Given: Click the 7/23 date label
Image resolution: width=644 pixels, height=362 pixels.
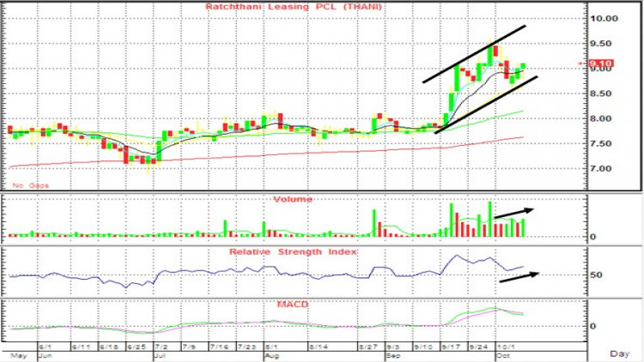Looking at the screenshot, I should 247,347.
